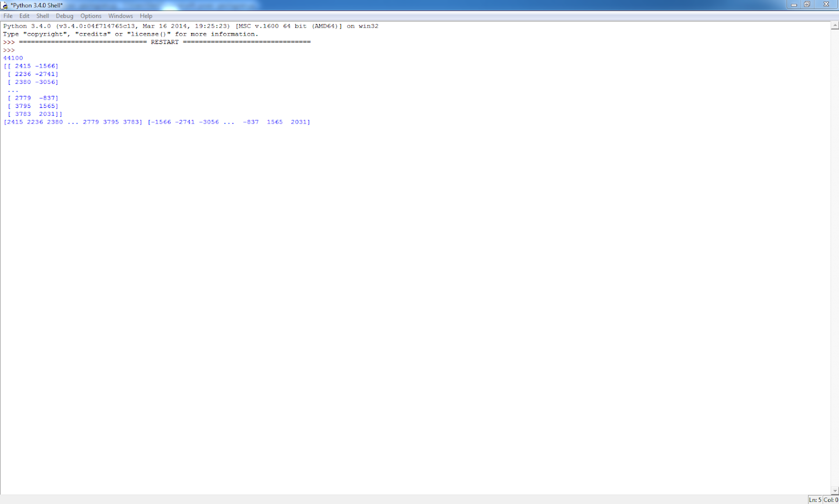Click the 'Type "copyright"' info line

131,34
